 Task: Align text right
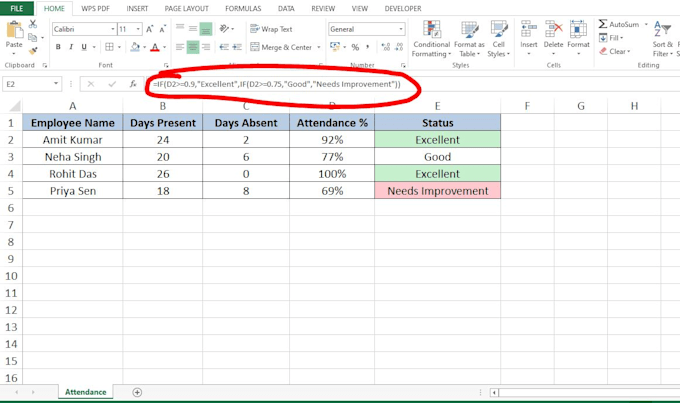coord(206,47)
